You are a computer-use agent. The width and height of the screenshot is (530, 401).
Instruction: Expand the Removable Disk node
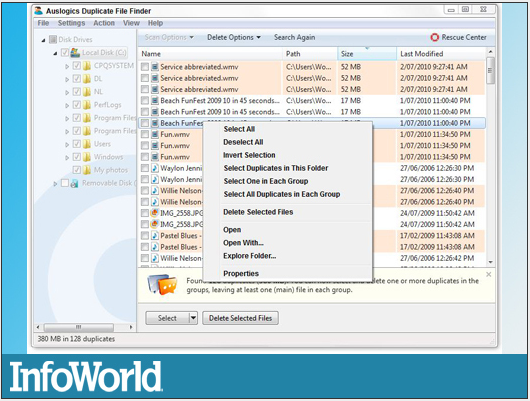tap(55, 184)
